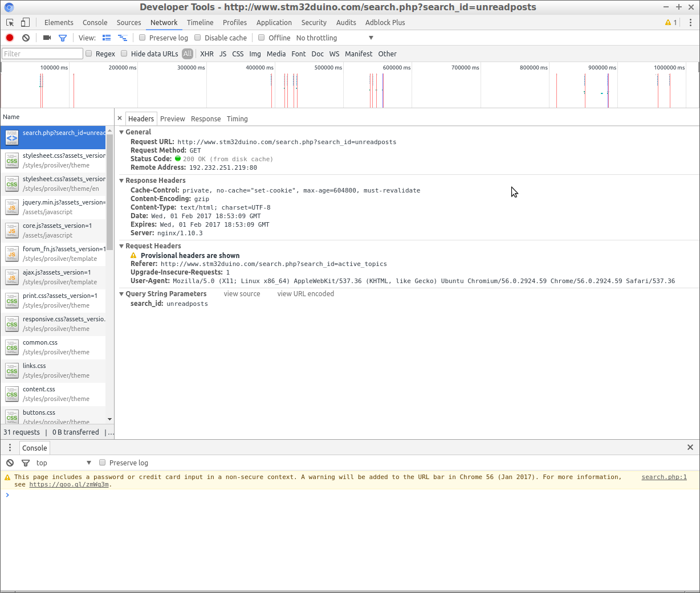Click view URL encoded link
The image size is (700, 593).
(x=306, y=294)
